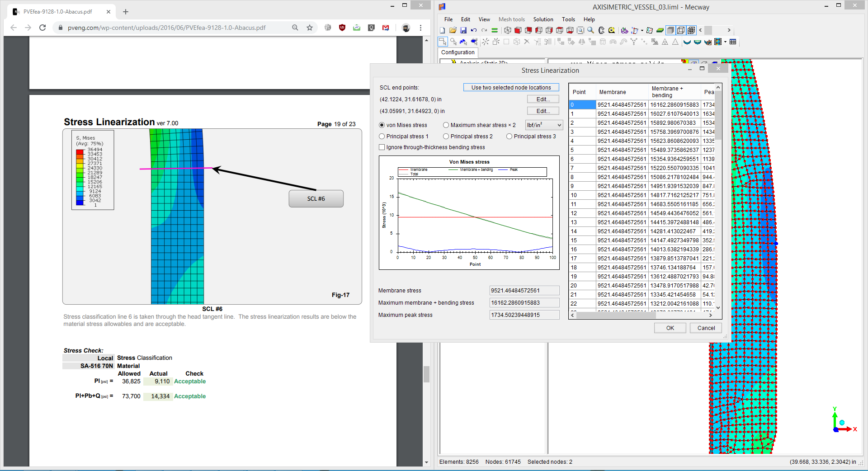Image resolution: width=868 pixels, height=471 pixels.
Task: Open the lbf/in² units dropdown
Action: pos(544,125)
